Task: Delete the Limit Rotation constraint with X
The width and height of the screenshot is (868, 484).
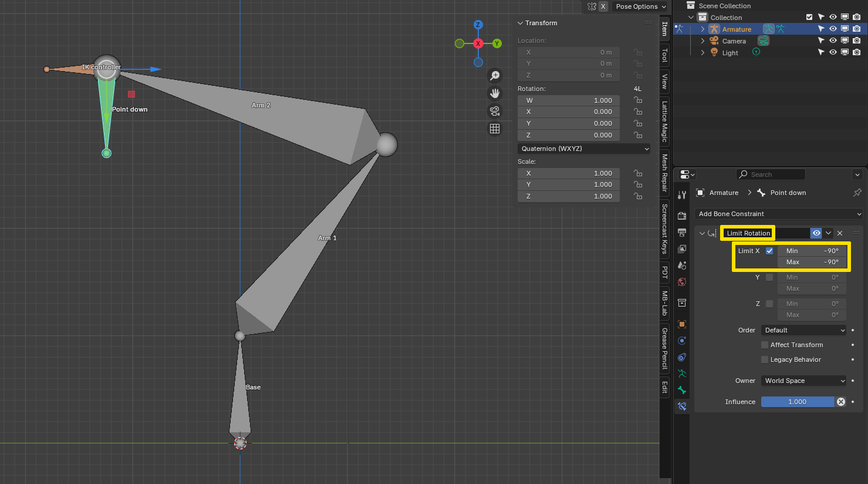Action: 840,233
